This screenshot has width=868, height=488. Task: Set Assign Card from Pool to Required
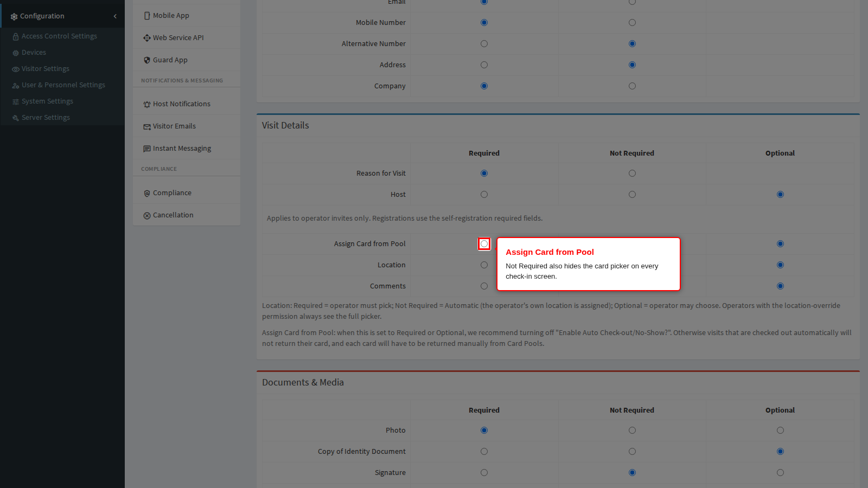tap(484, 244)
